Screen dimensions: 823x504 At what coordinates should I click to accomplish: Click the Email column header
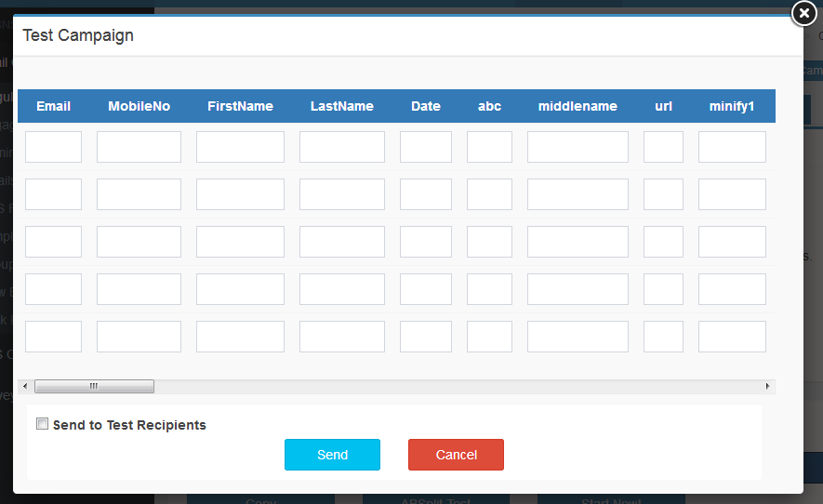53,106
